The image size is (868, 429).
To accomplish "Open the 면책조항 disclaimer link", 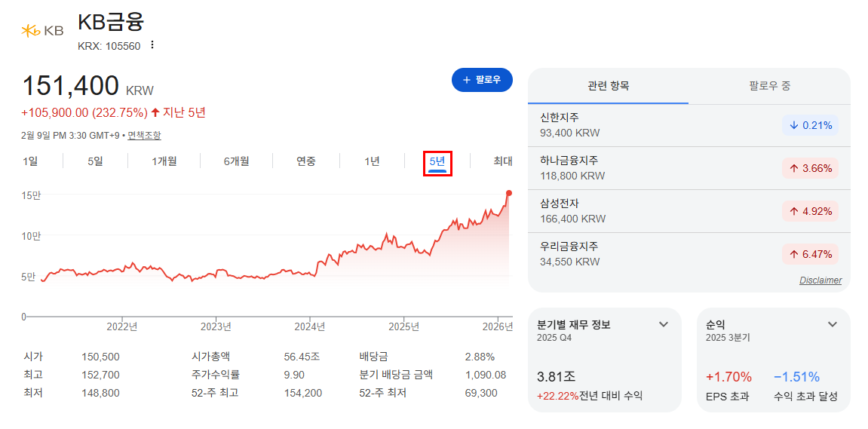I will click(144, 136).
